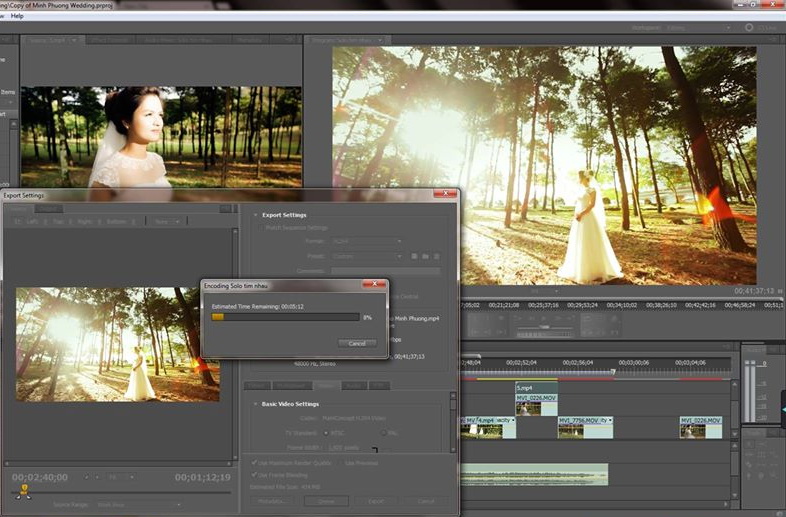
Task: Collapse the Export Settings section triangle
Action: (x=256, y=215)
